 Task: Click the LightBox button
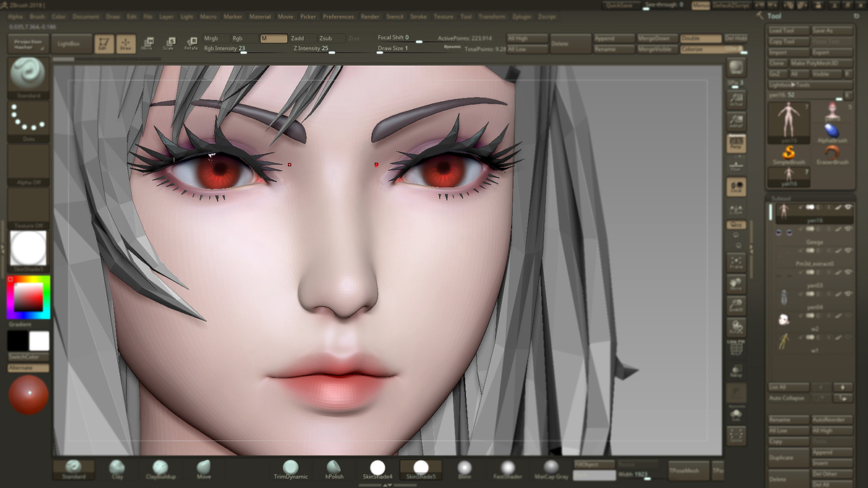click(70, 44)
